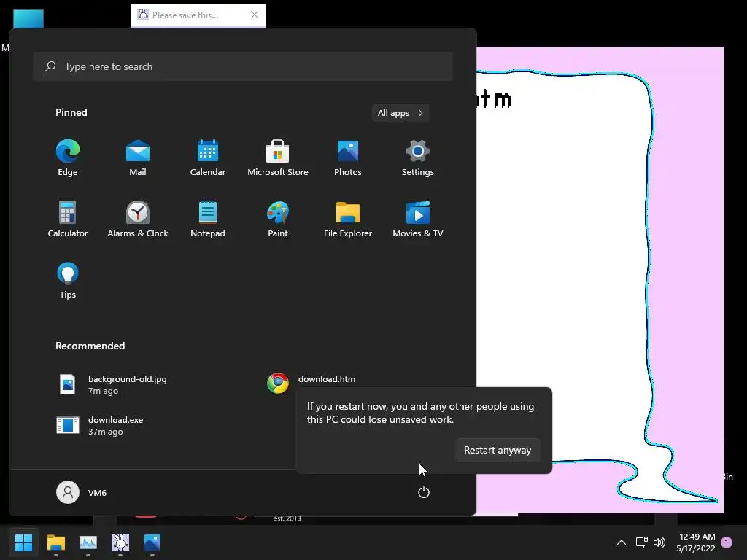Open the Photos icon on the taskbar

point(152,542)
